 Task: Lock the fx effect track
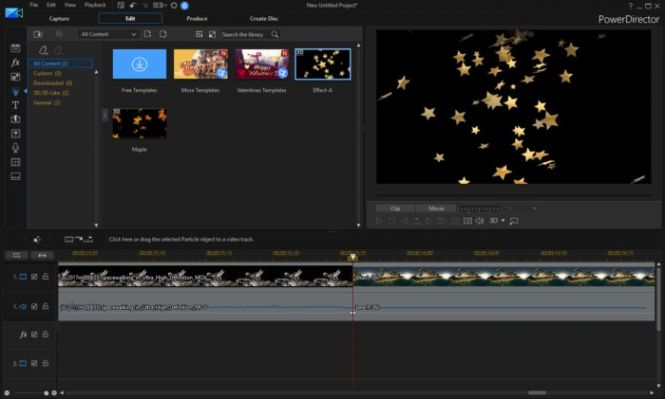point(45,335)
